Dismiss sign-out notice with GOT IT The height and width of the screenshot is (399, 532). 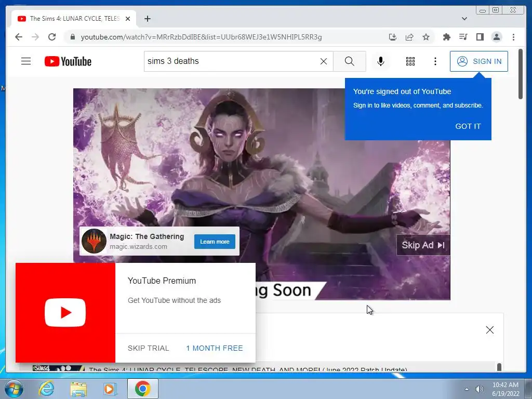coord(468,126)
